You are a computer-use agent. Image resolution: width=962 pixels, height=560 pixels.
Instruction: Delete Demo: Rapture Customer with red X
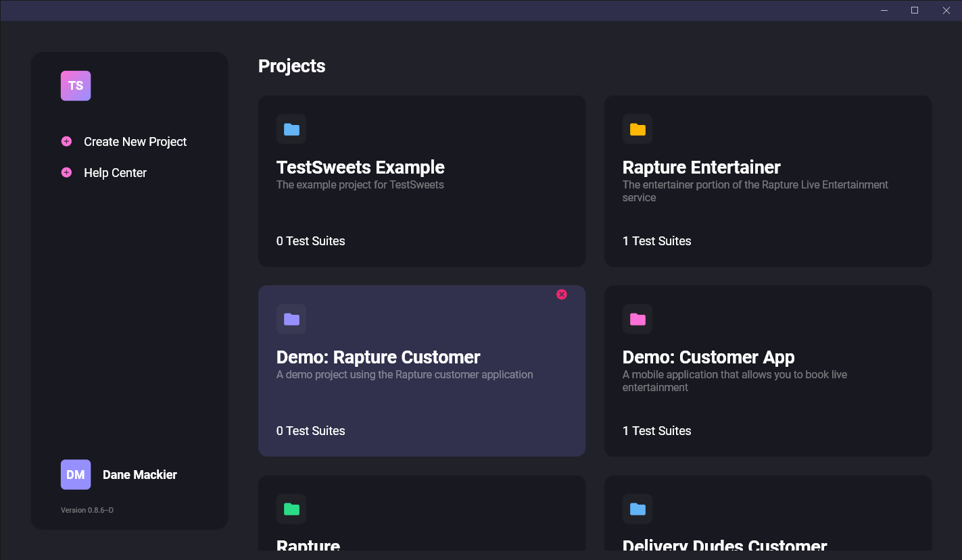[x=561, y=295]
